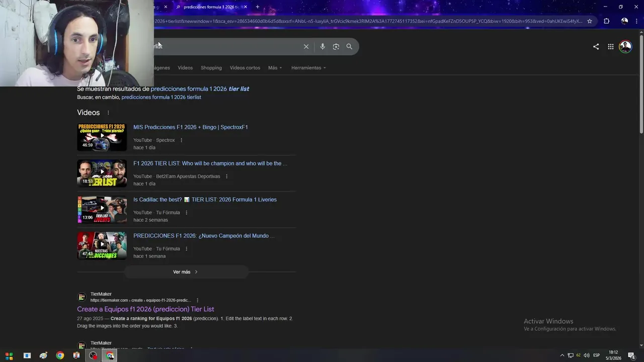
Task: Open the Google apps grid
Action: (610, 46)
